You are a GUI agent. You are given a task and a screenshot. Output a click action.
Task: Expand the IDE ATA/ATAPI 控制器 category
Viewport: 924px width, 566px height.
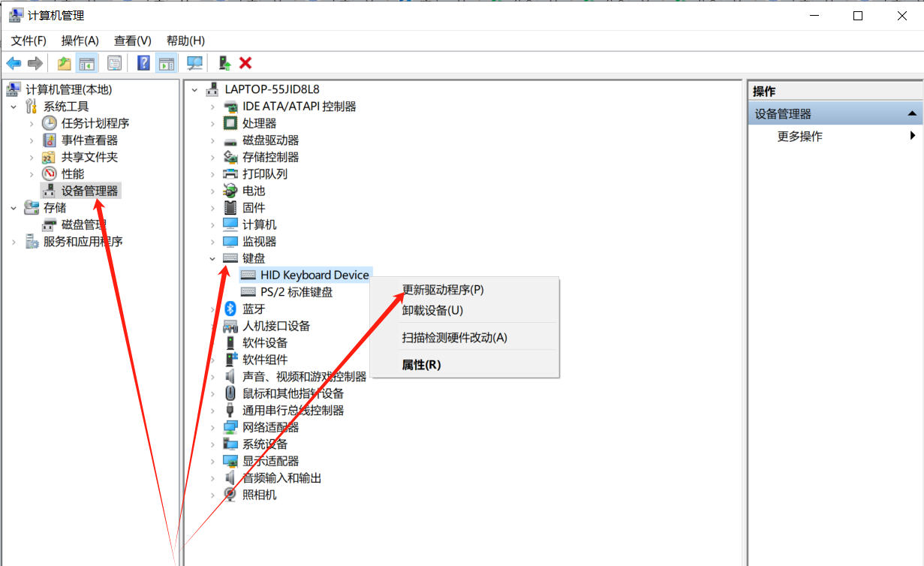coord(212,107)
